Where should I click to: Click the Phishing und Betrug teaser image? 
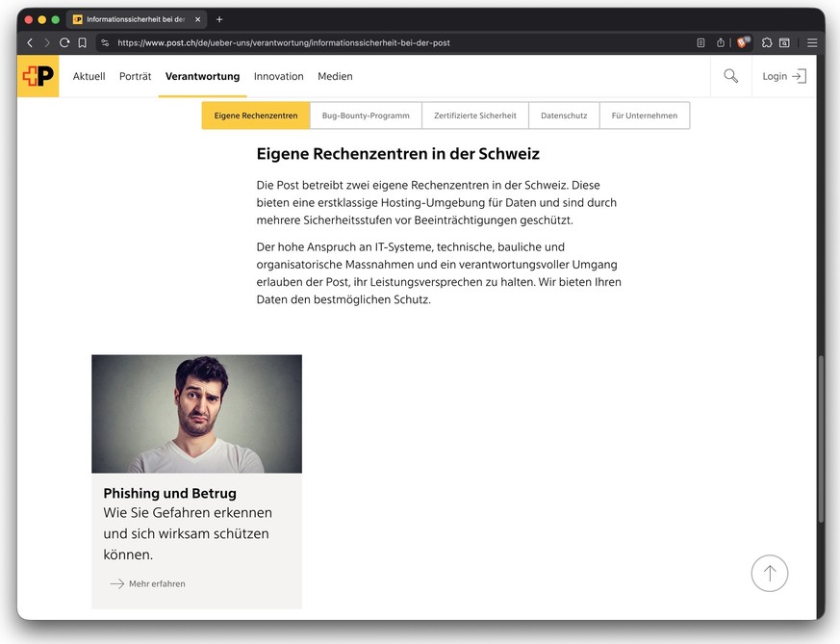[x=196, y=414]
